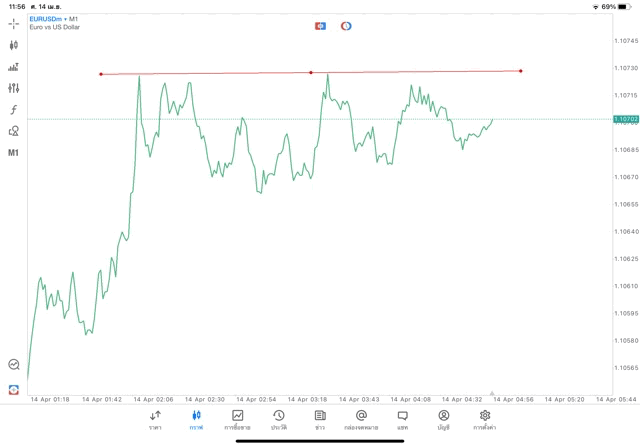Open chart settings sliders icon
Screen dimensions: 640x447
[x=14, y=88]
